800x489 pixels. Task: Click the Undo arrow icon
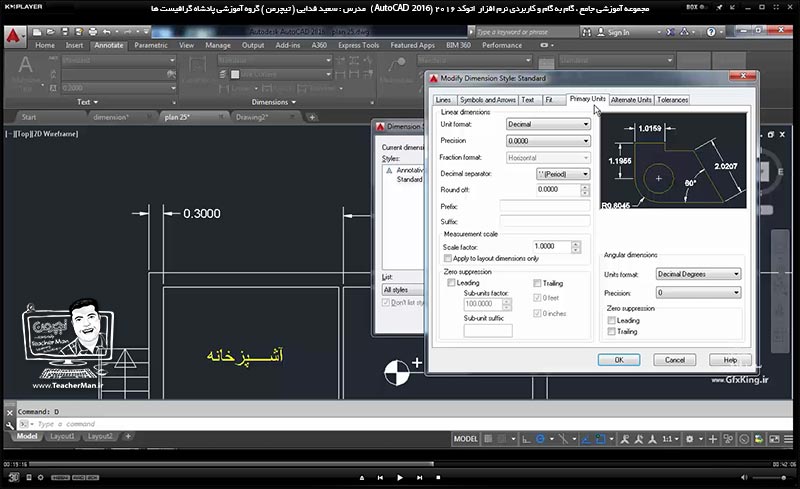point(107,32)
